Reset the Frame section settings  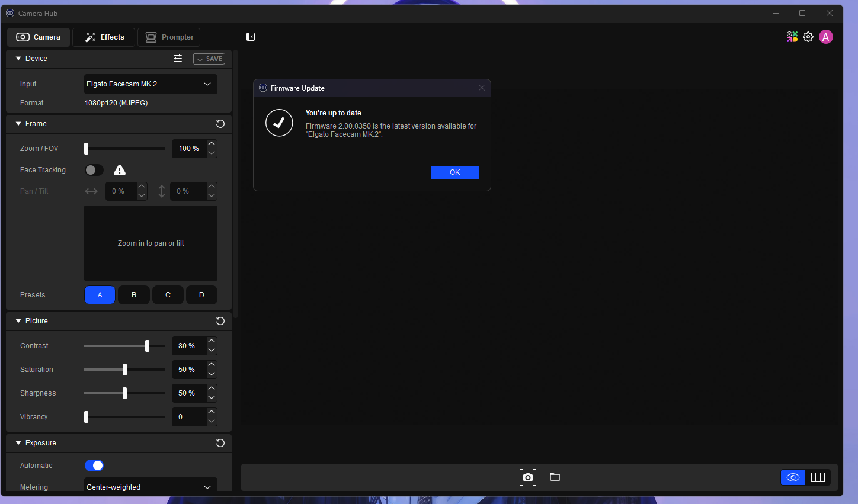click(x=220, y=124)
